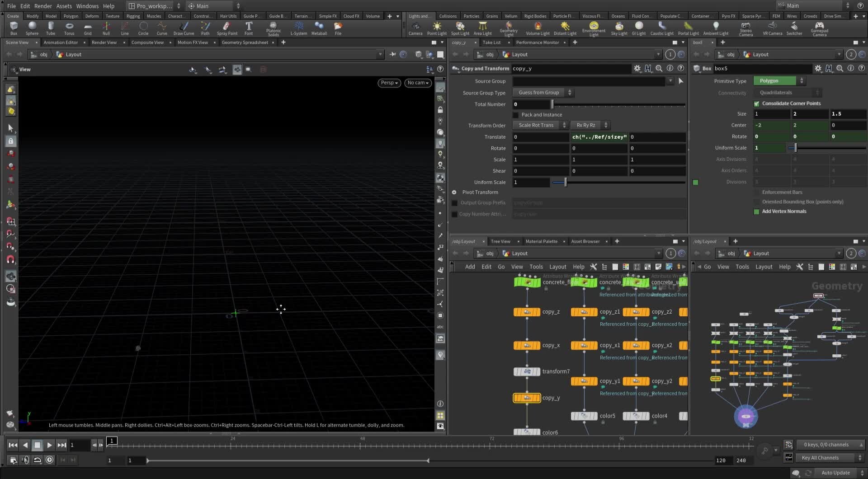Enable the Pack and Instance checkbox
This screenshot has height=479, width=868.
pos(516,114)
